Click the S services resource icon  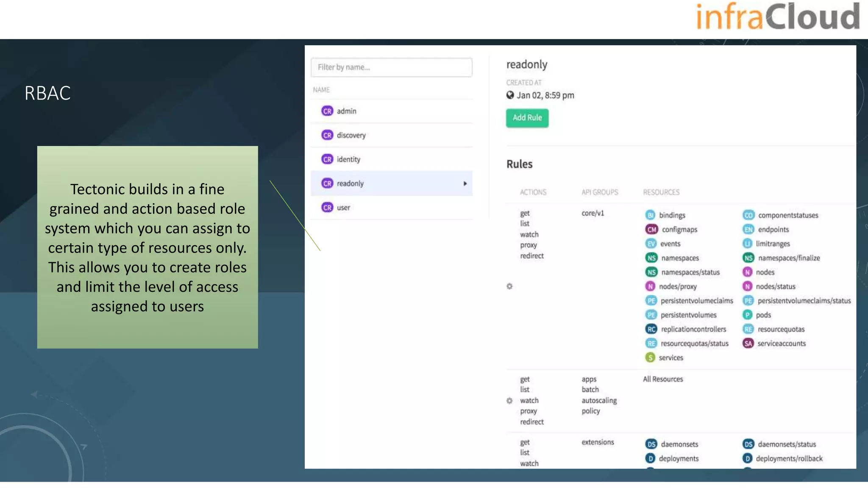point(650,358)
